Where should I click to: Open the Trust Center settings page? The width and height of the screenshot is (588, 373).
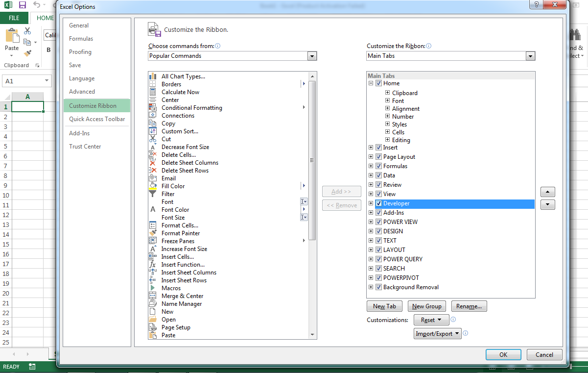[x=85, y=146]
